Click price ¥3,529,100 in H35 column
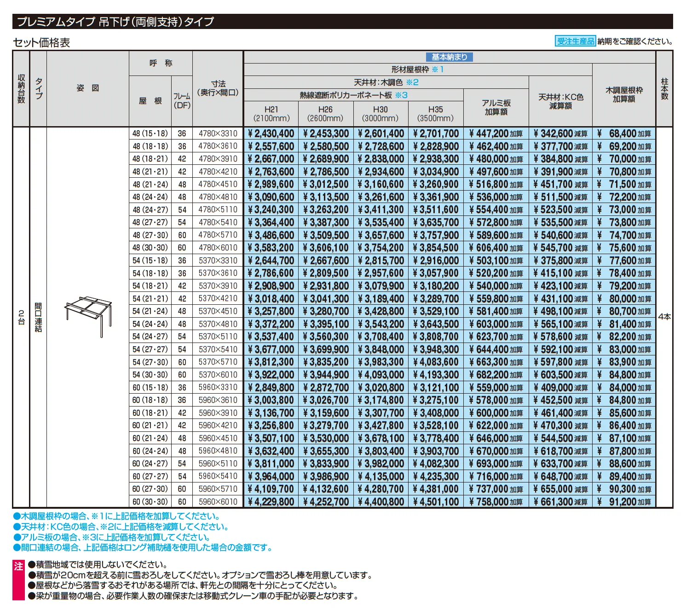Screen dimensions: 686x616 (436, 311)
